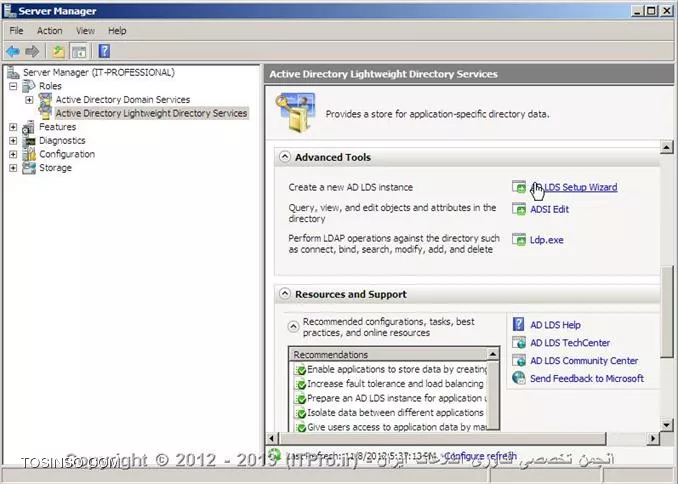Open the Help menu
678x484 pixels.
tap(117, 31)
